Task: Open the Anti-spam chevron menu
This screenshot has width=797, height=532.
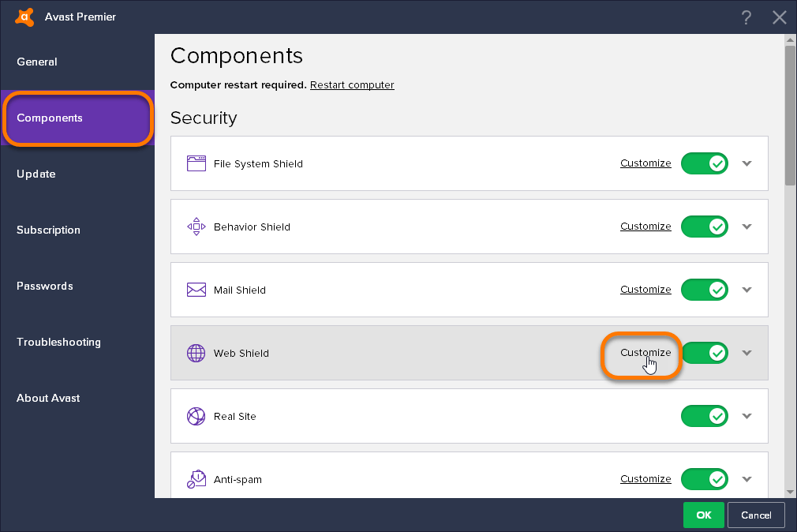Action: point(746,479)
